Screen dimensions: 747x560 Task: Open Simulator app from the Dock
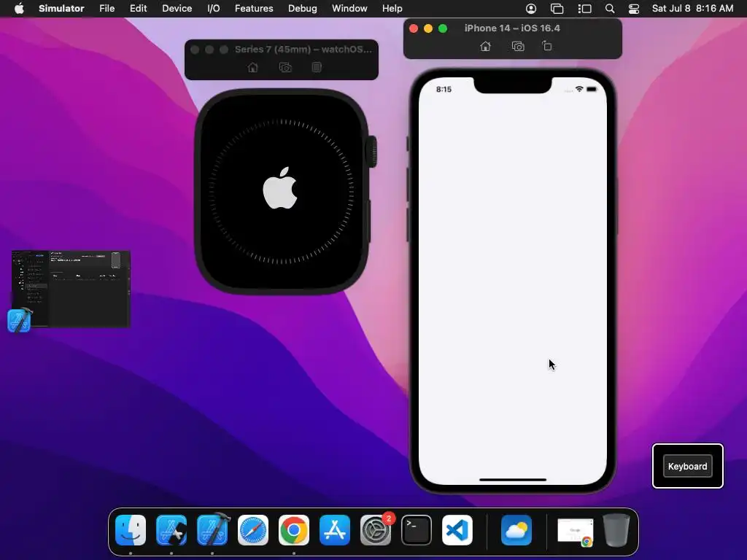(x=171, y=530)
